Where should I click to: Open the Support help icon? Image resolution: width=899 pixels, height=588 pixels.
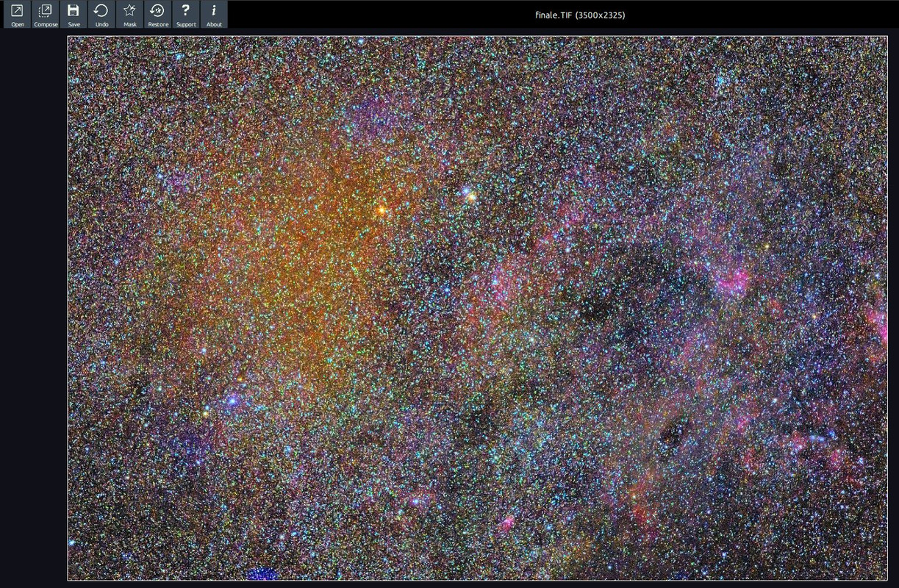[186, 14]
